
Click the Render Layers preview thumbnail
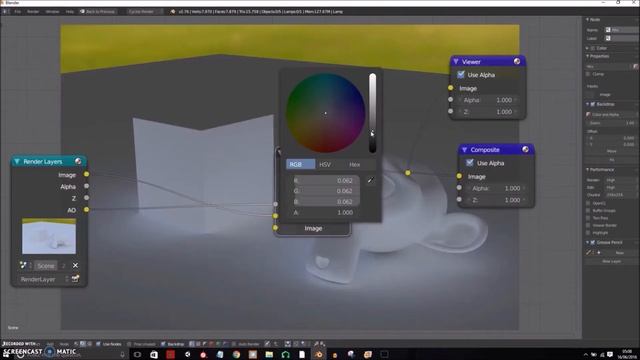[x=49, y=236]
